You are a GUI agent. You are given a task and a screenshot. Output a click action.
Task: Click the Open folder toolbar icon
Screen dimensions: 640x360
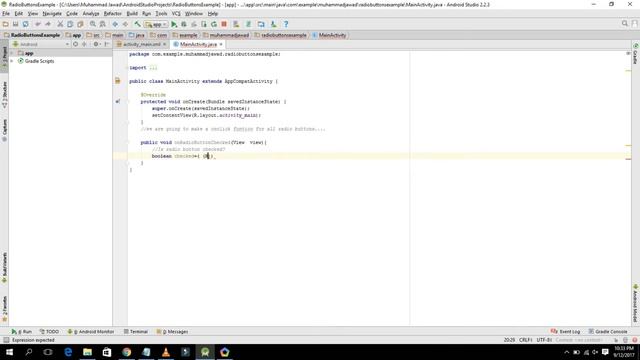6,24
